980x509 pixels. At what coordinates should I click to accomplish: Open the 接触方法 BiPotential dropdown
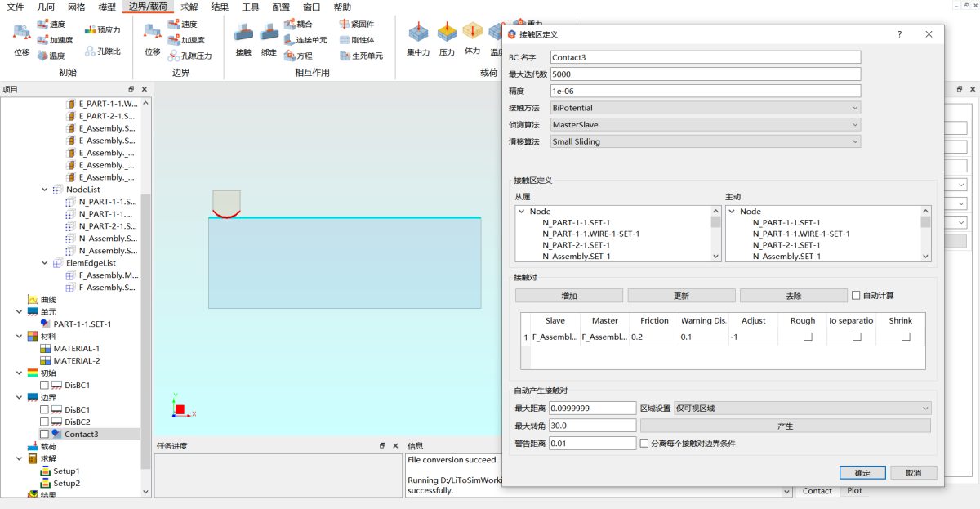click(706, 108)
